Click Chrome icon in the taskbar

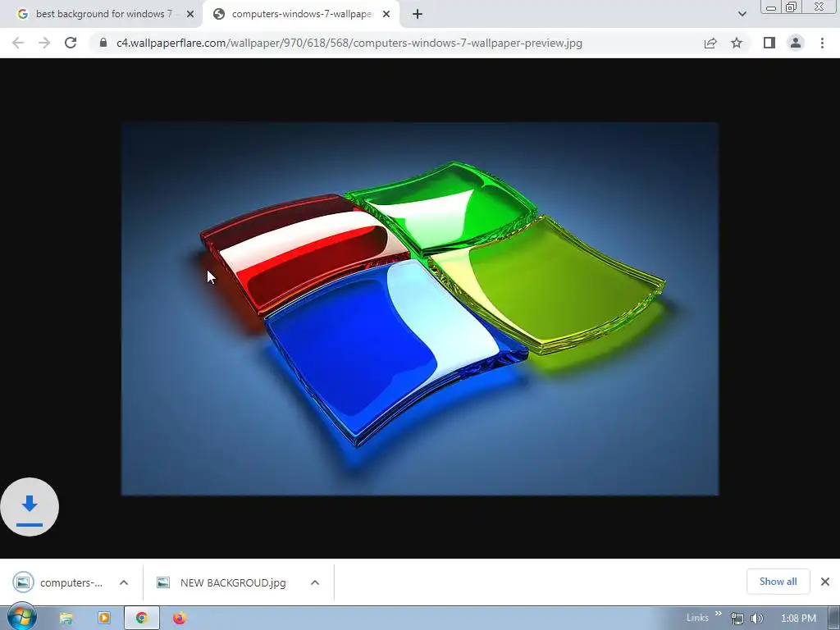point(142,619)
